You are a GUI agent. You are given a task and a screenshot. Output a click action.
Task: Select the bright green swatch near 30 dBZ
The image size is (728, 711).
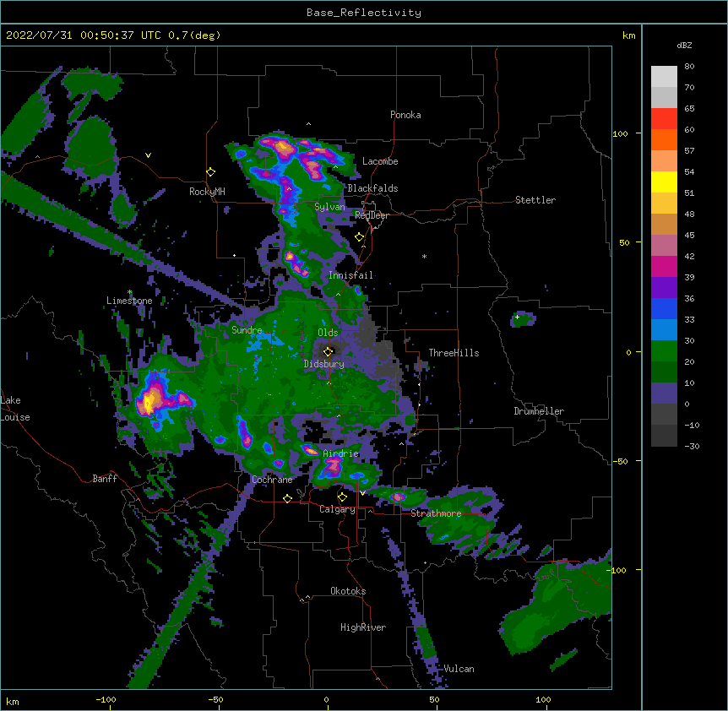[664, 351]
